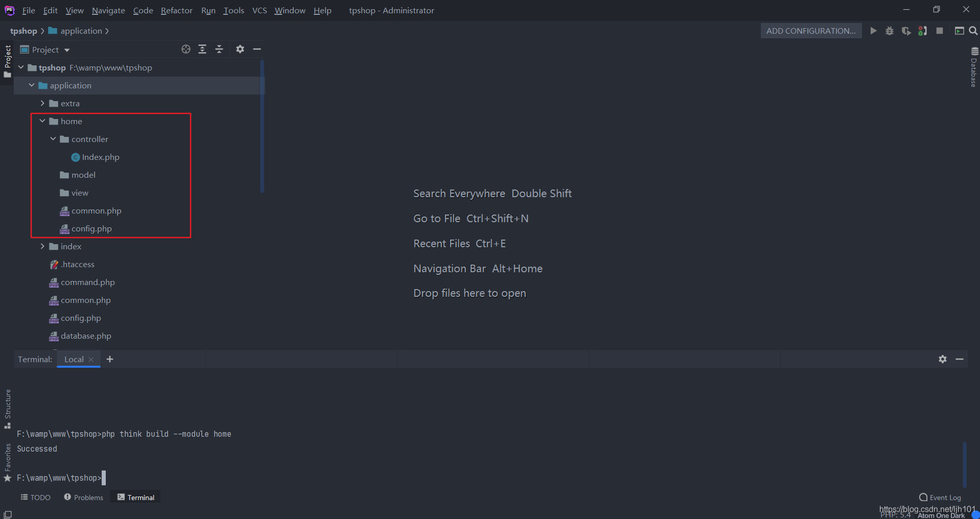Click Run with Coverage icon
This screenshot has width=980, height=519.
(906, 31)
